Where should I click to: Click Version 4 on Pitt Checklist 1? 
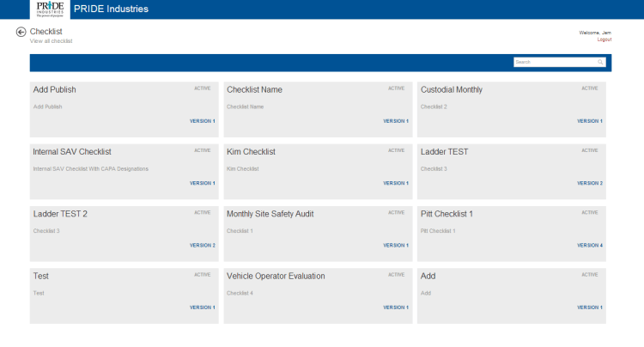click(589, 245)
